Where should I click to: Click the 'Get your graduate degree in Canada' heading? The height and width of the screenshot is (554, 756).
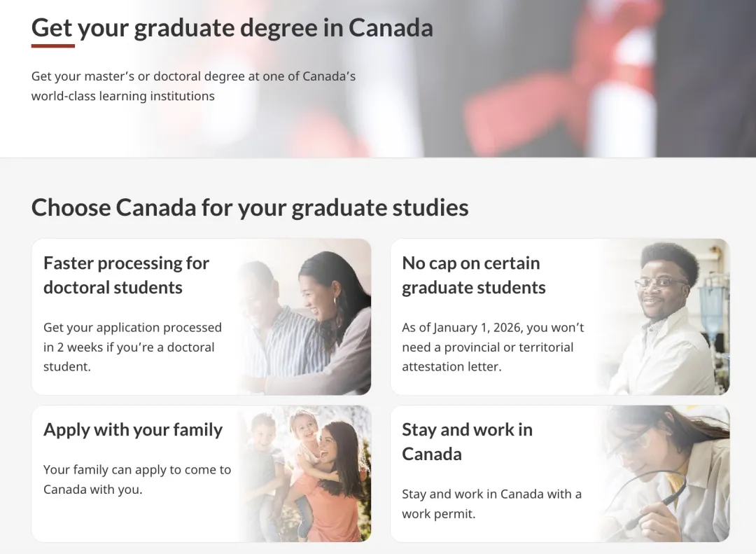tap(232, 28)
